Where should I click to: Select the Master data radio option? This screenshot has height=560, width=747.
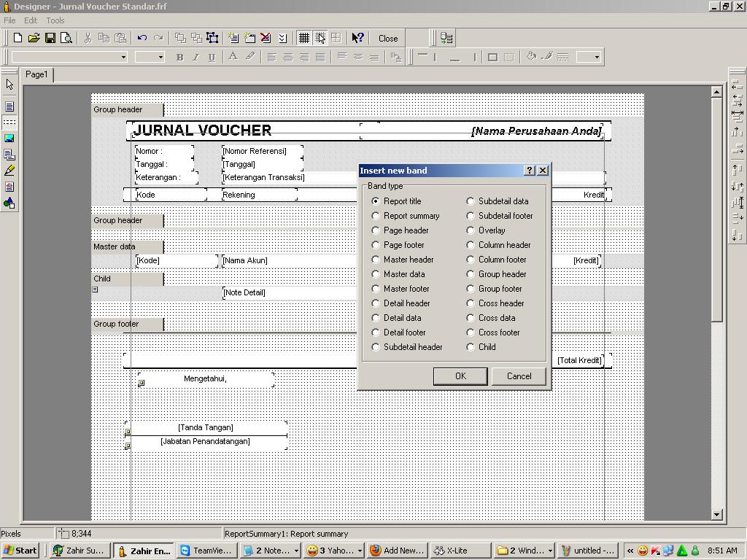point(376,274)
